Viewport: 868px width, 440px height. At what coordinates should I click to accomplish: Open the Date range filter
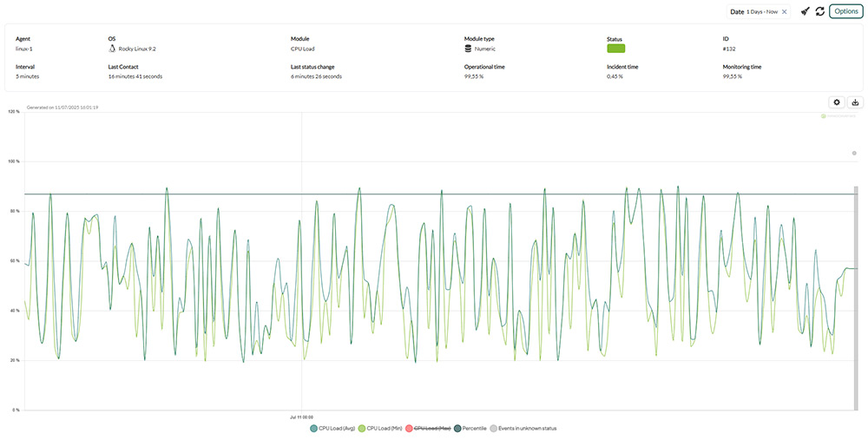click(x=752, y=12)
